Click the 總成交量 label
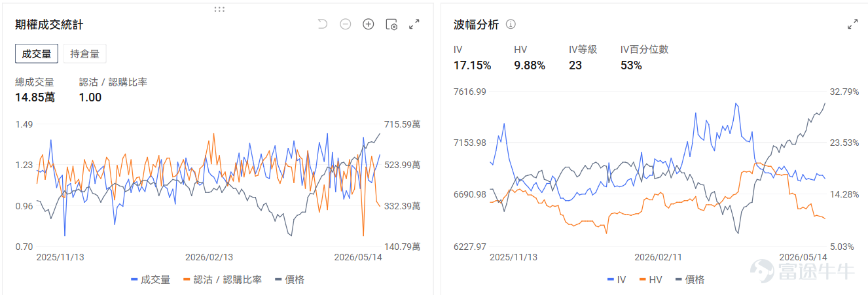The height and width of the screenshot is (295, 868). 35,82
